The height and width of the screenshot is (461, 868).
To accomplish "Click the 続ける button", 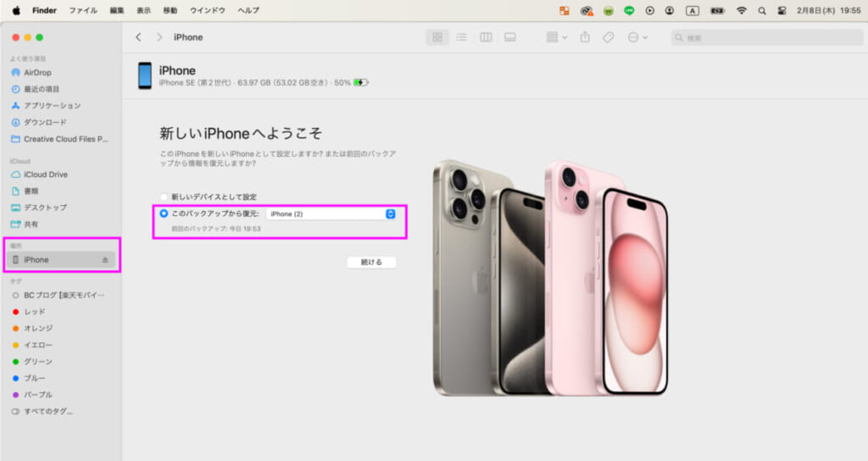I will [x=371, y=262].
